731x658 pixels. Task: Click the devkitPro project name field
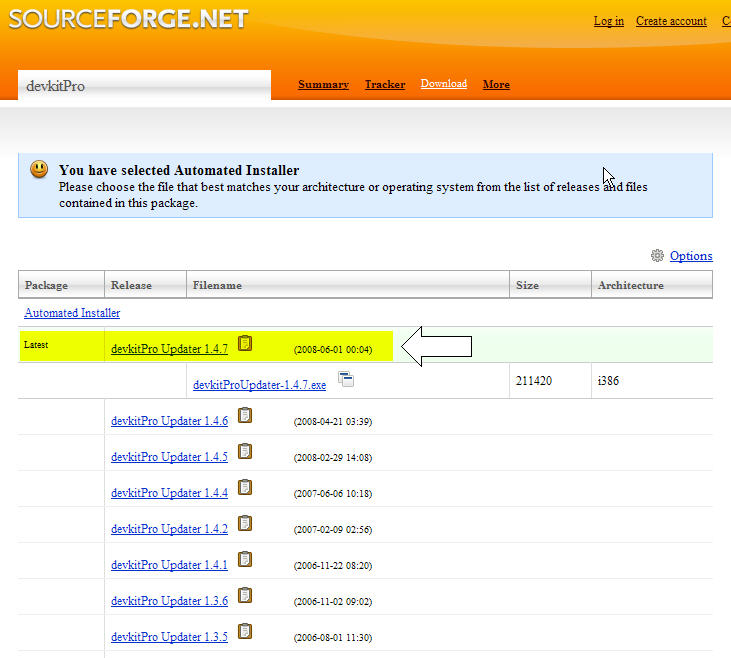144,86
